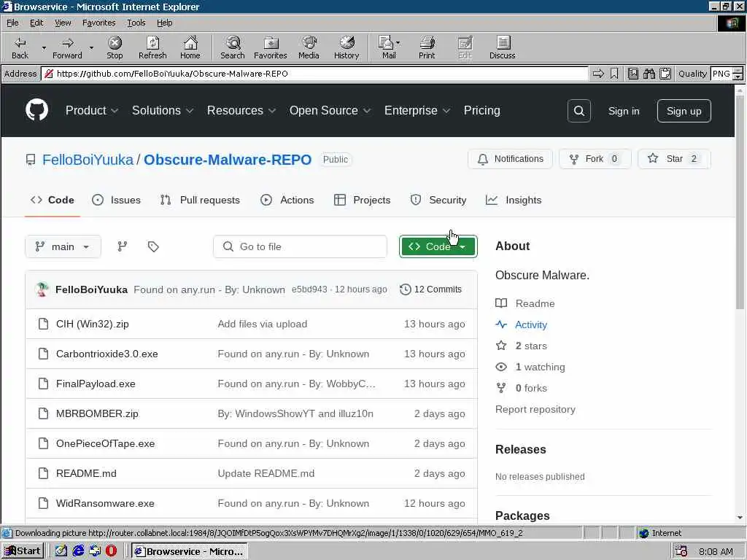Switch to the Issues tab
This screenshot has height=560, width=747.
click(x=116, y=200)
